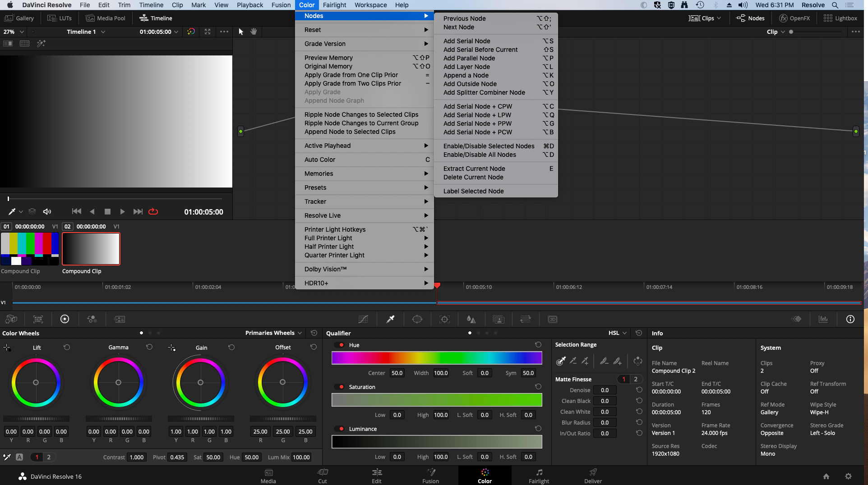
Task: Play the clip forward
Action: pos(122,211)
